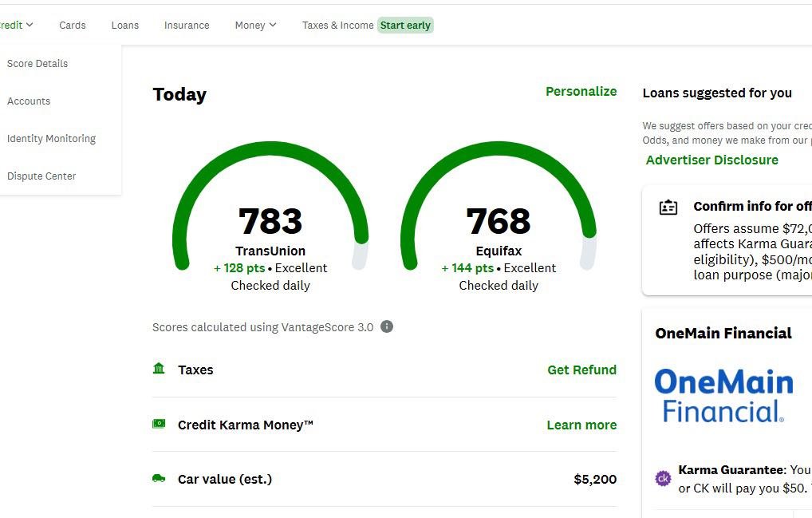Expand the Money dropdown in navigation
The image size is (812, 518).
255,25
